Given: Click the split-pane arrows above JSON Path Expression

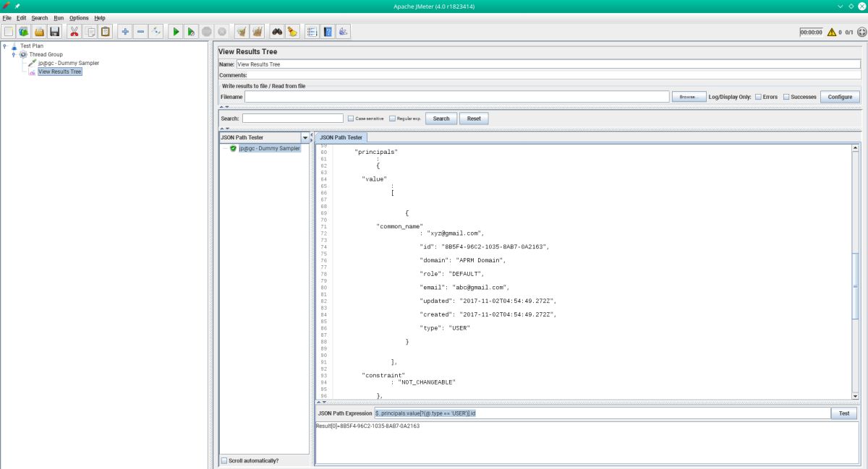Looking at the screenshot, I should pos(321,402).
